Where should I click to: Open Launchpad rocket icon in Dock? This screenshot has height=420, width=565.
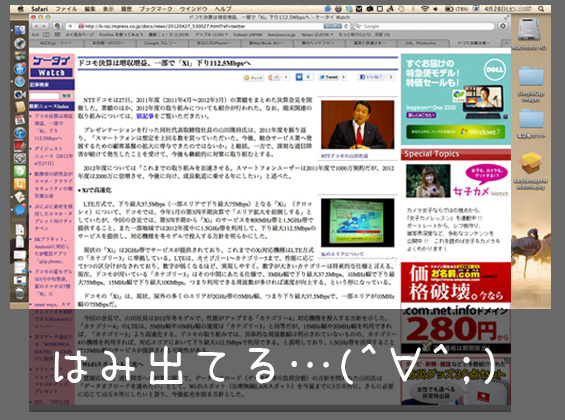[x=19, y=43]
